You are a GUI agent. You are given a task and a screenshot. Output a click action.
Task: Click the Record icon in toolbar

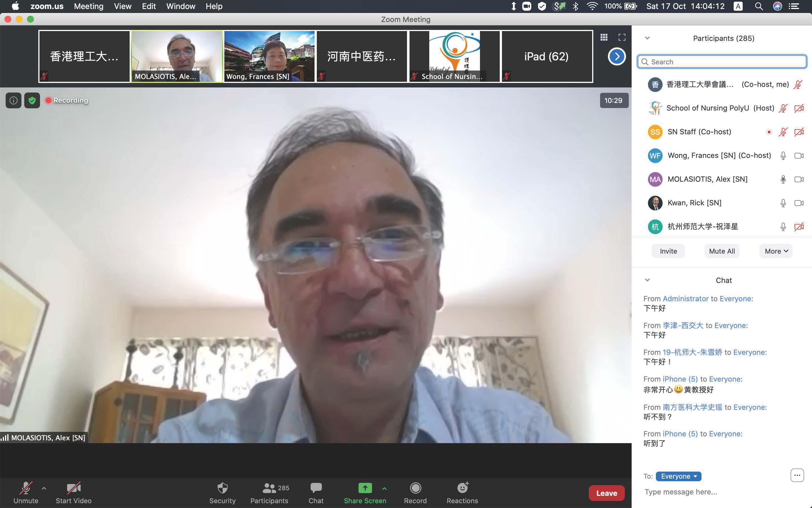pyautogui.click(x=415, y=488)
